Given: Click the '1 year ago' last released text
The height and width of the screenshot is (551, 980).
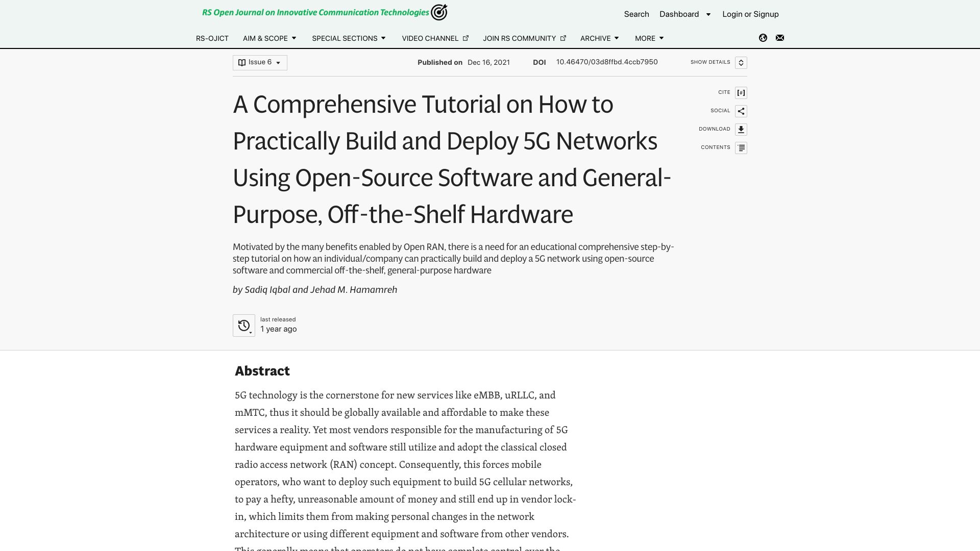Looking at the screenshot, I should pos(279,329).
